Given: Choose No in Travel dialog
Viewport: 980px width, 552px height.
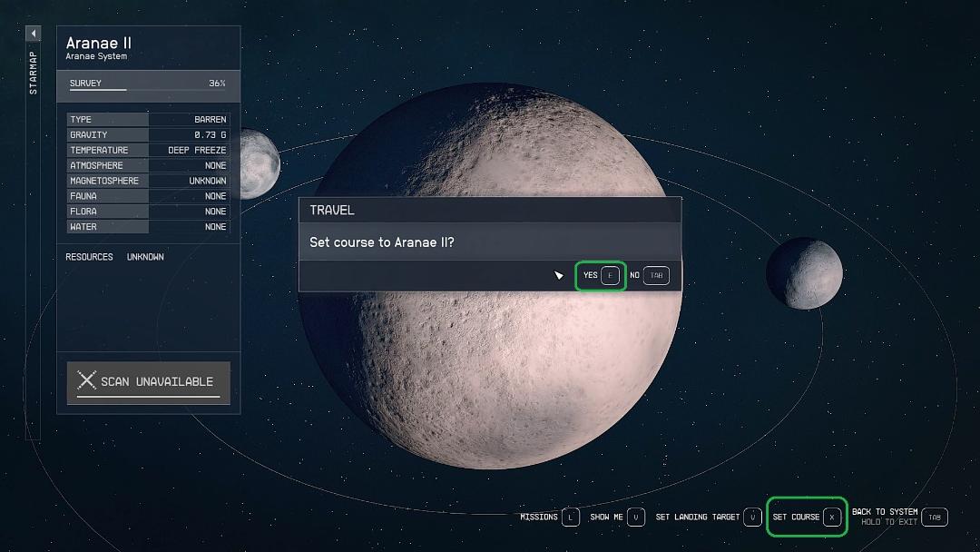Looking at the screenshot, I should pyautogui.click(x=650, y=276).
